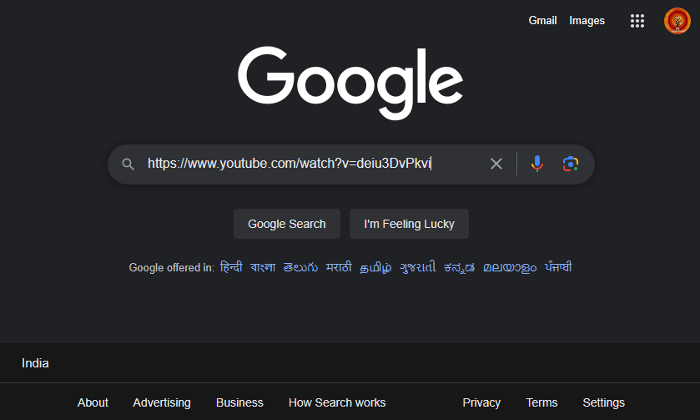The width and height of the screenshot is (700, 420).
Task: Open the Settings footer menu
Action: [604, 403]
